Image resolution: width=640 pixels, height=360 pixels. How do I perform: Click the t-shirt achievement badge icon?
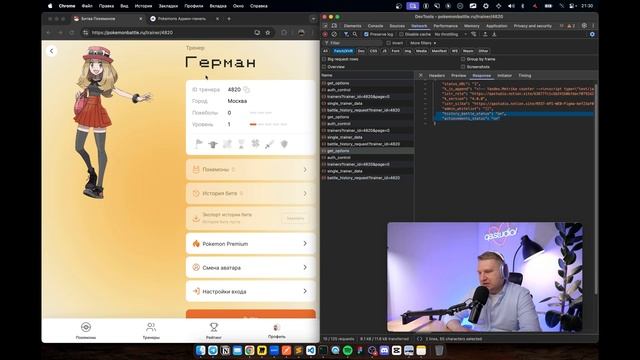(213, 144)
